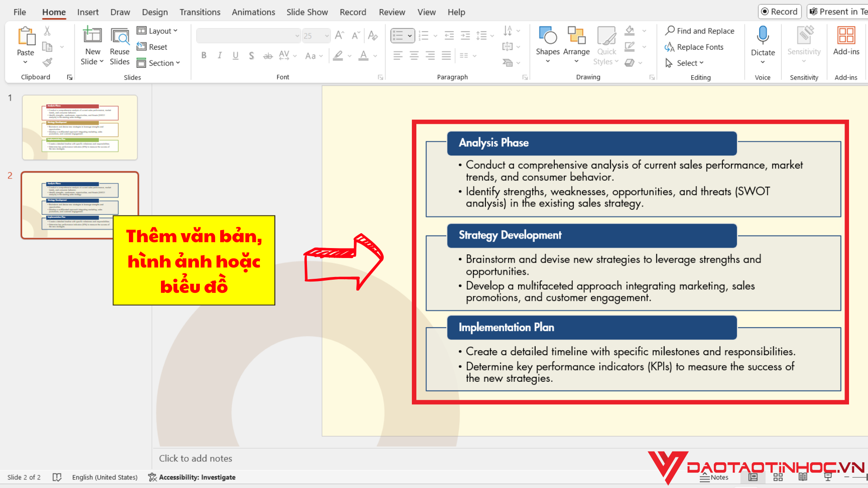Toggle italic formatting
This screenshot has height=488, width=868.
(219, 56)
